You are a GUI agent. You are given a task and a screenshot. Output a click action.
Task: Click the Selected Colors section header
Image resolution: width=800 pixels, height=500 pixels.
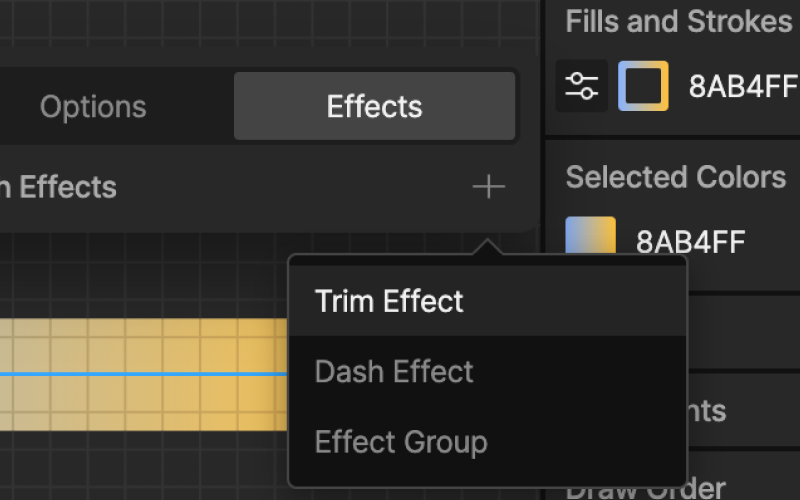tap(676, 177)
